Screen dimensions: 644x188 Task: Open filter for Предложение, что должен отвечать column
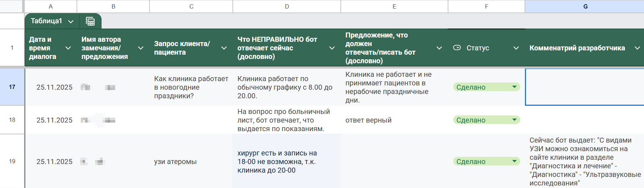click(439, 48)
